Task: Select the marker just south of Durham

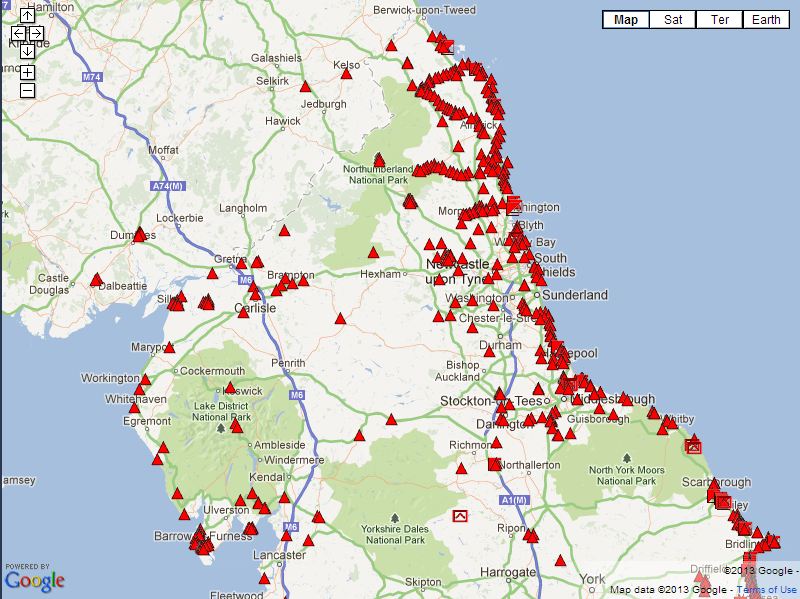Action: coord(489,352)
